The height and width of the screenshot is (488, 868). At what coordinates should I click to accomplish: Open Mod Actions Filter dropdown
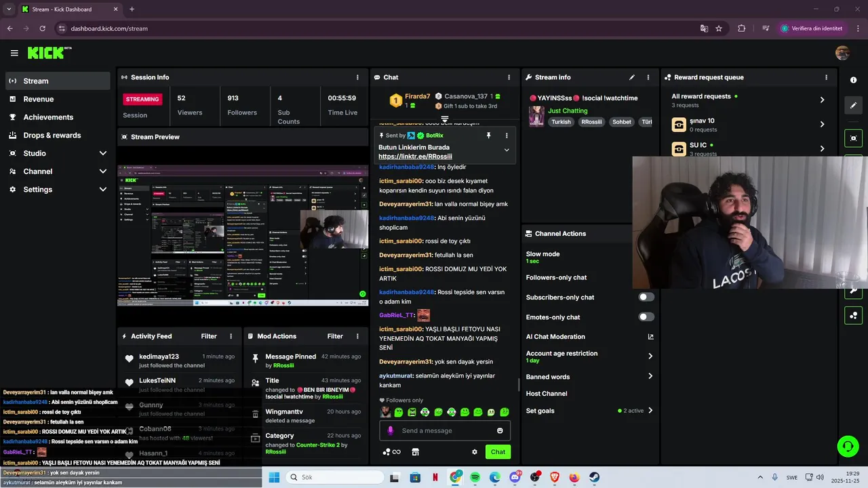(x=335, y=336)
